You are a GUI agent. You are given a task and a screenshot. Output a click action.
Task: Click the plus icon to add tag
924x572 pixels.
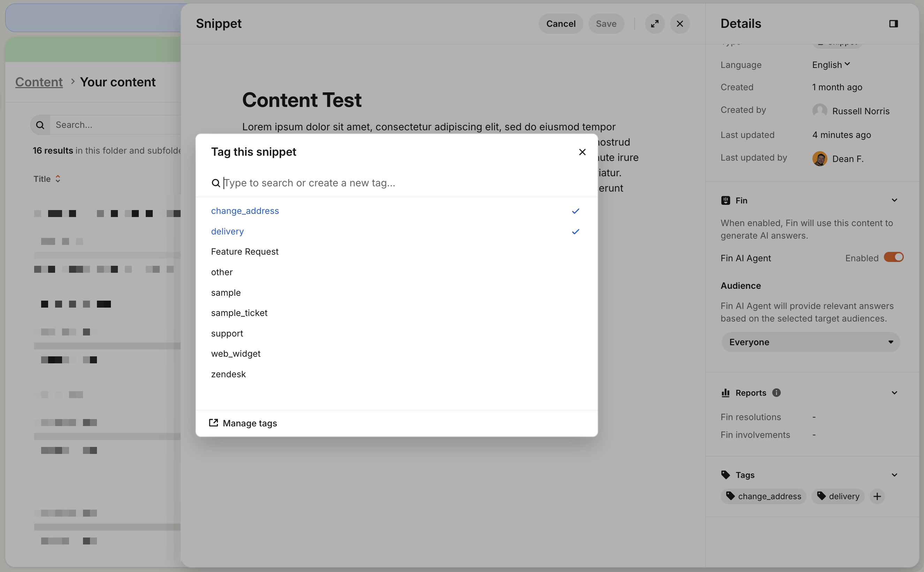pyautogui.click(x=877, y=496)
